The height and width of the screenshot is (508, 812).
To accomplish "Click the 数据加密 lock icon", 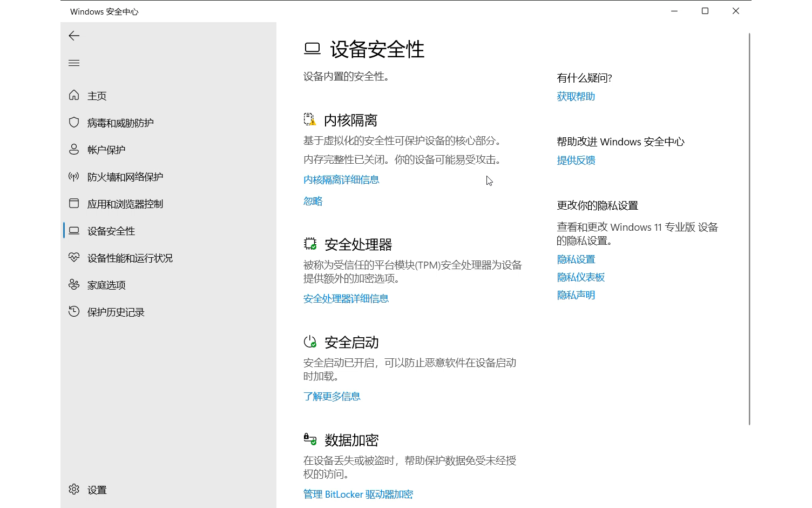I will tap(310, 439).
